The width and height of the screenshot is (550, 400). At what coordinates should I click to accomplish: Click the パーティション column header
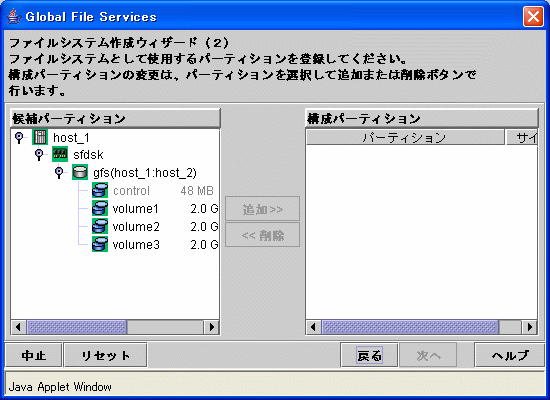click(405, 137)
